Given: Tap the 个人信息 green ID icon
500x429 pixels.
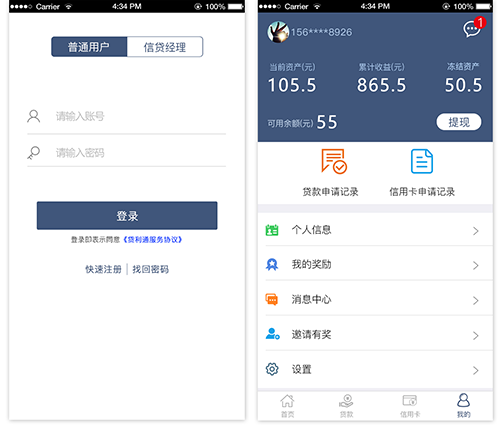Looking at the screenshot, I should pyautogui.click(x=272, y=230).
